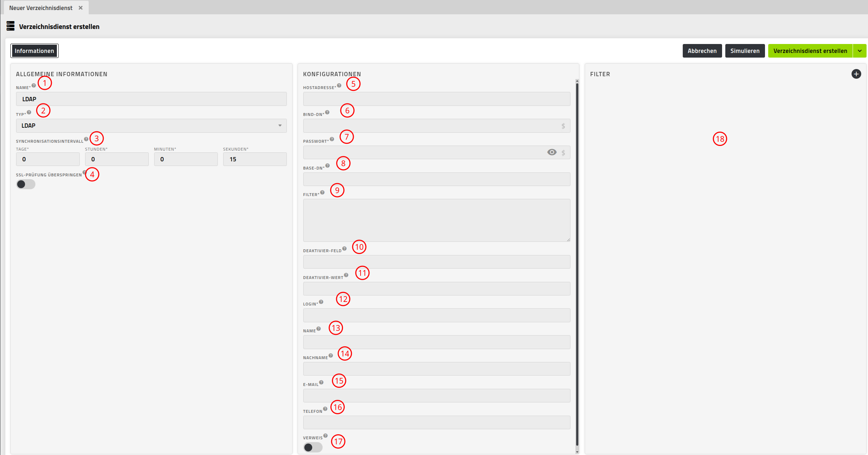Click the Passwort input field
Image resolution: width=868 pixels, height=455 pixels.
click(x=437, y=152)
